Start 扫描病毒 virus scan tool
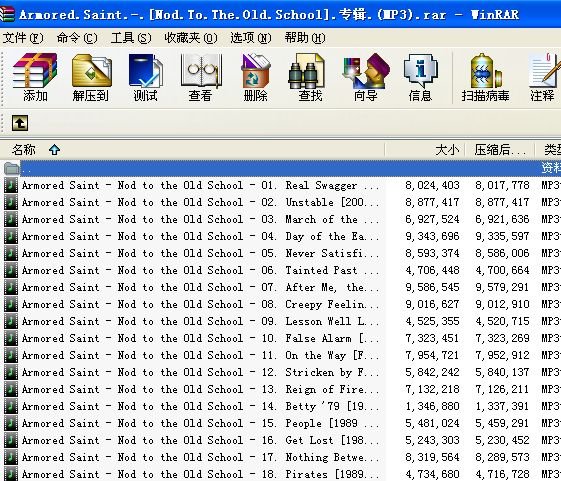 click(485, 77)
